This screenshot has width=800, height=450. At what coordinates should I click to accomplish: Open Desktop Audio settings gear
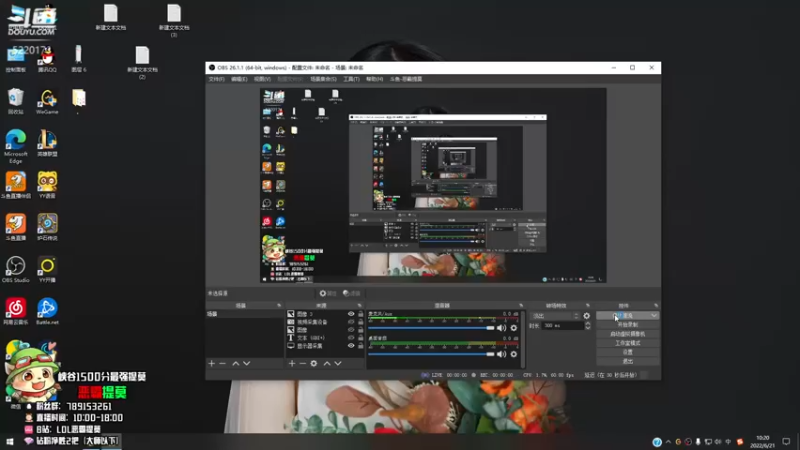click(x=514, y=354)
